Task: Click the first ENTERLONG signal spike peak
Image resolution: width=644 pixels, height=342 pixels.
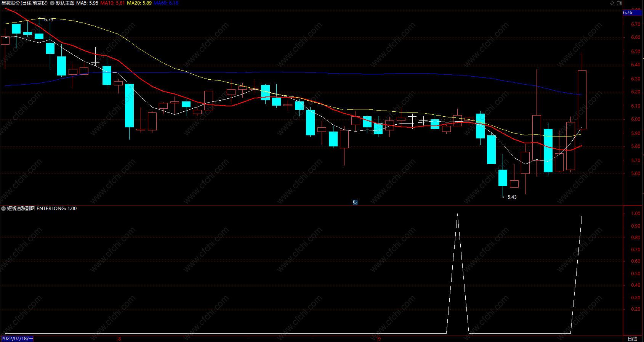Action: coord(457,214)
